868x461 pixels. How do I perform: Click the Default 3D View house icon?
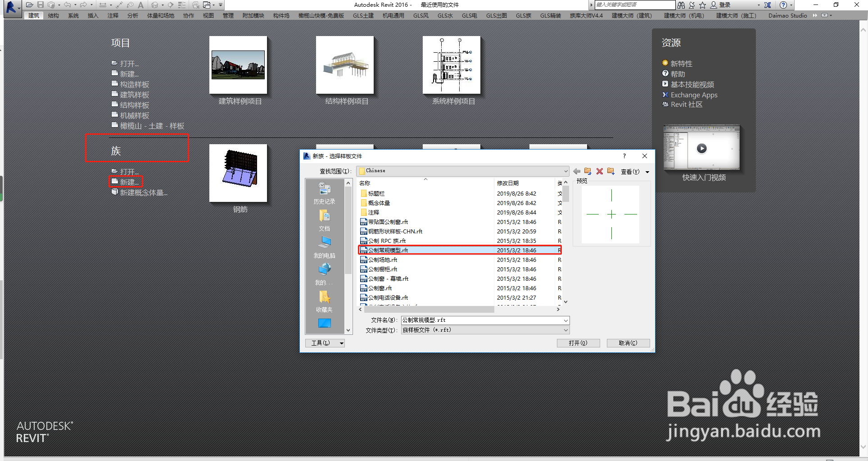[x=155, y=5]
